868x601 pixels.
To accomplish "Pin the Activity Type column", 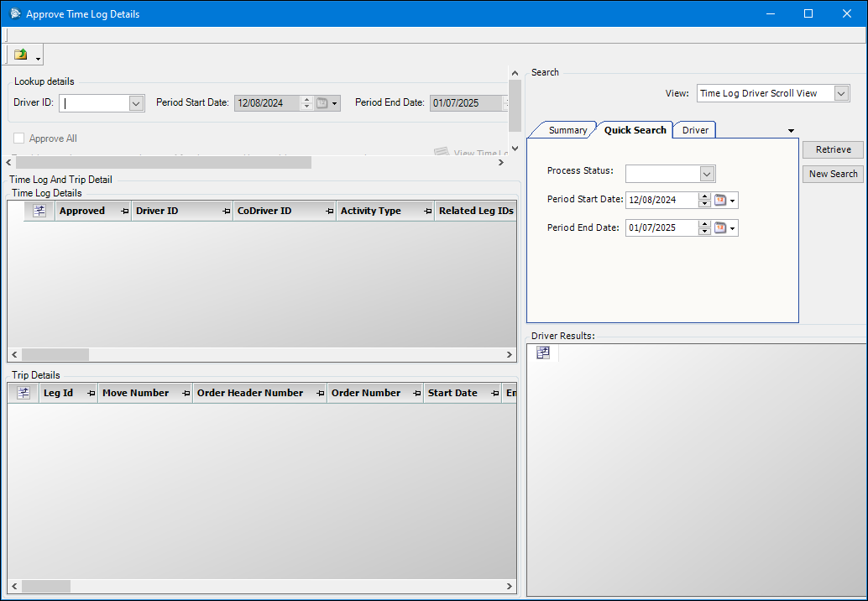I will (x=427, y=212).
